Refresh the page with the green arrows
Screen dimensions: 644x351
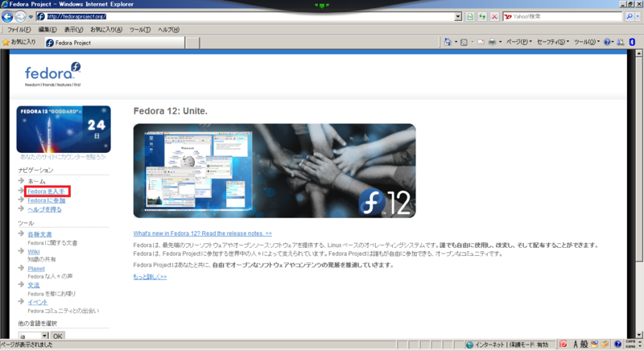[x=482, y=16]
